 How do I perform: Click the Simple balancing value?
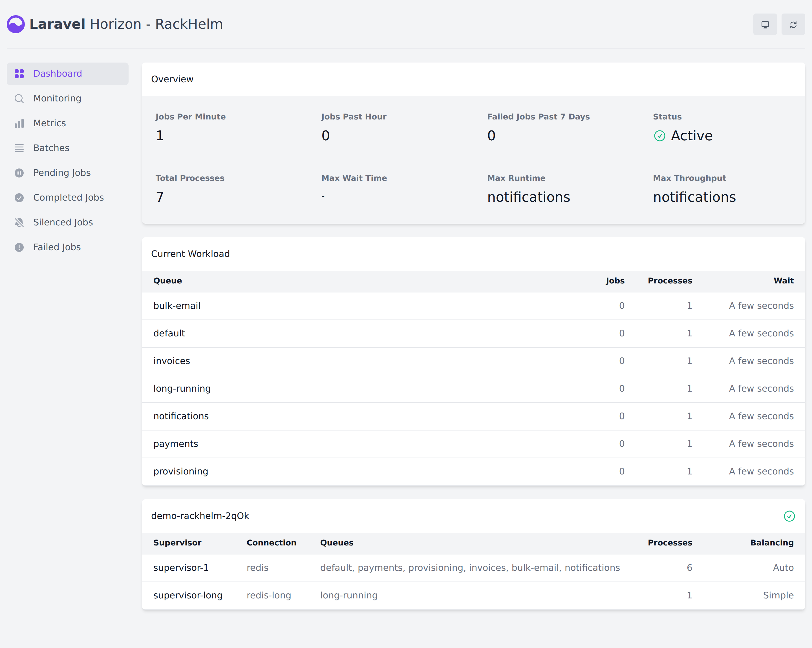[778, 595]
